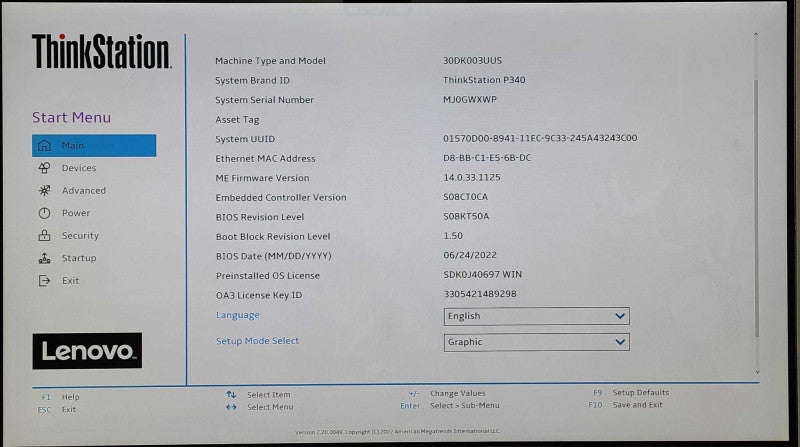Switch to the Power menu
Viewport: 800px width, 447px height.
point(76,213)
